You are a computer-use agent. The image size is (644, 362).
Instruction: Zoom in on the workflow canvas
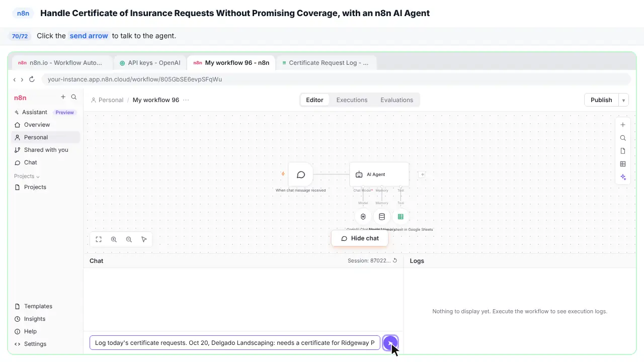(x=114, y=239)
